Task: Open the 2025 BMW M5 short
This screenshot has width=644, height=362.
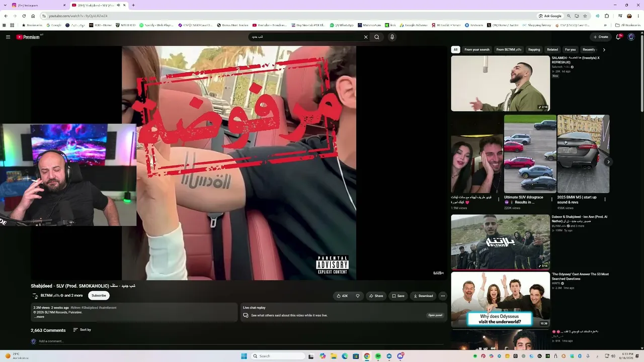Action: (583, 154)
